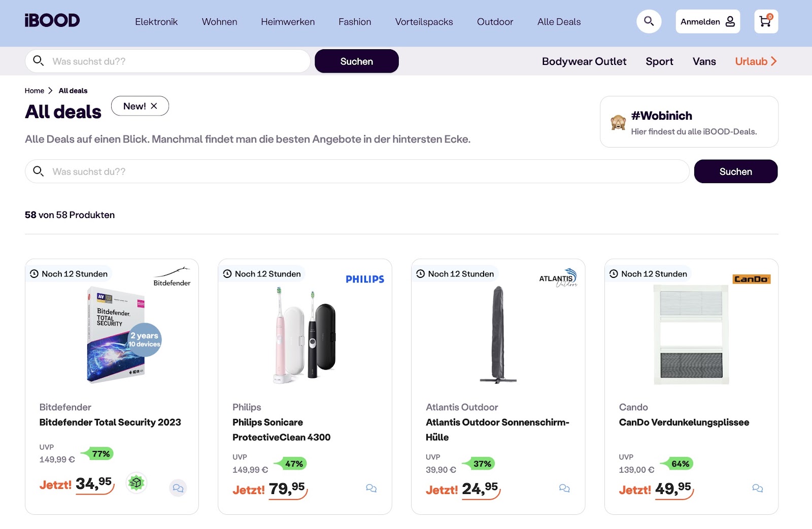
Task: Click the header search magnifier icon
Action: (649, 21)
